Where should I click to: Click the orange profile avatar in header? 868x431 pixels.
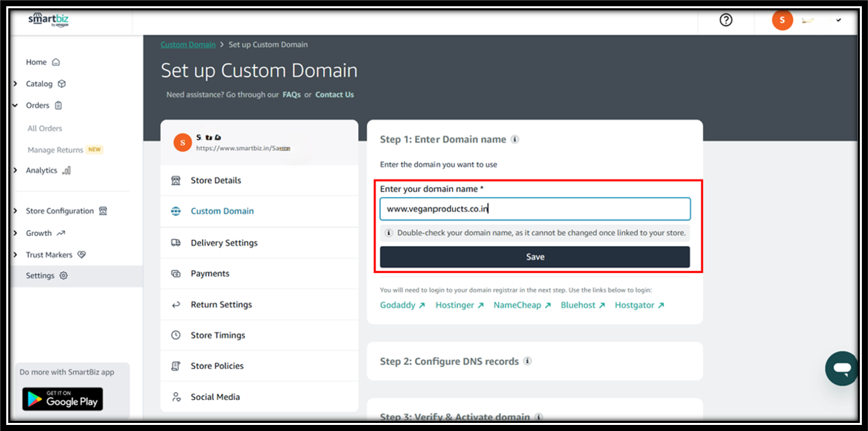pos(782,20)
